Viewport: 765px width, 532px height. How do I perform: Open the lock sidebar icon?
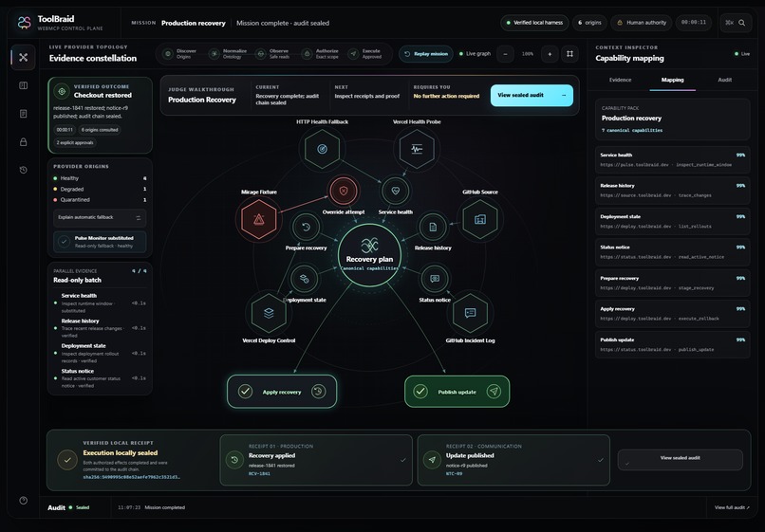[x=23, y=142]
